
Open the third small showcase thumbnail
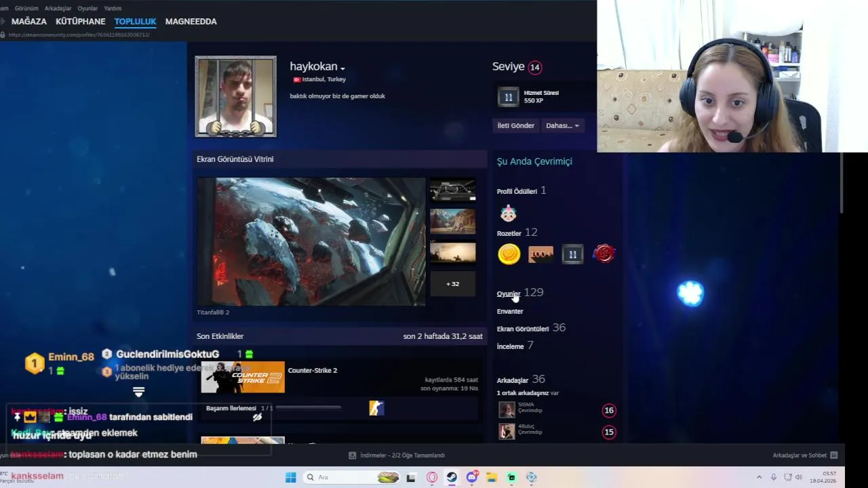452,253
